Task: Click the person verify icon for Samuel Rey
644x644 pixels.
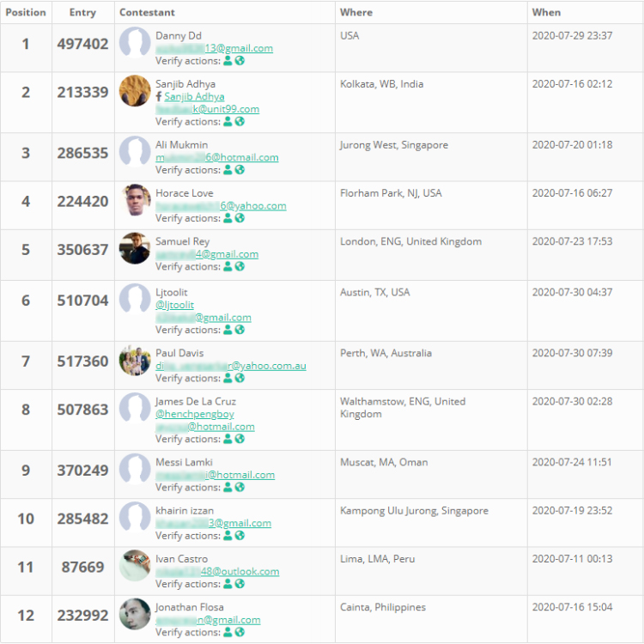Action: (x=228, y=267)
